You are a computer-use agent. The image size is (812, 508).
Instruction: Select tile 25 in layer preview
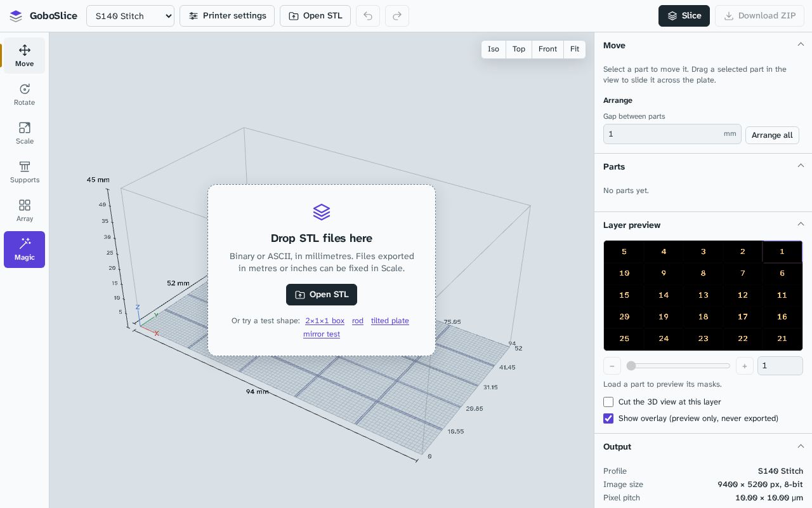[x=624, y=338]
